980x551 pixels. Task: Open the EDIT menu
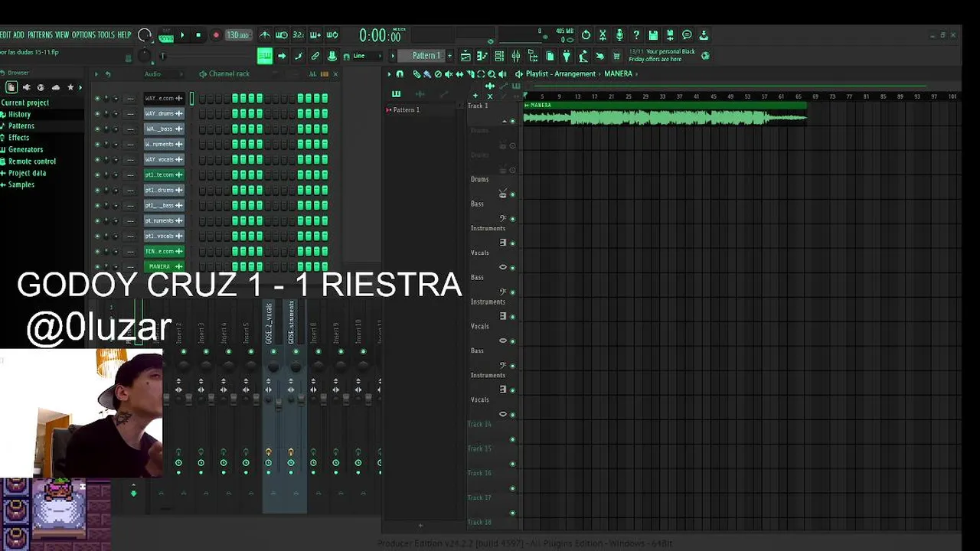point(5,35)
